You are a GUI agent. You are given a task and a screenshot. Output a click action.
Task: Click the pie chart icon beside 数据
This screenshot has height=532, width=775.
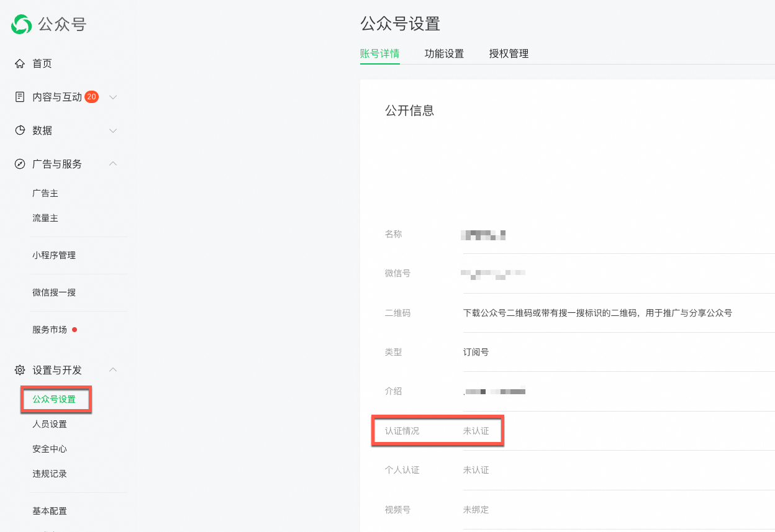20,130
